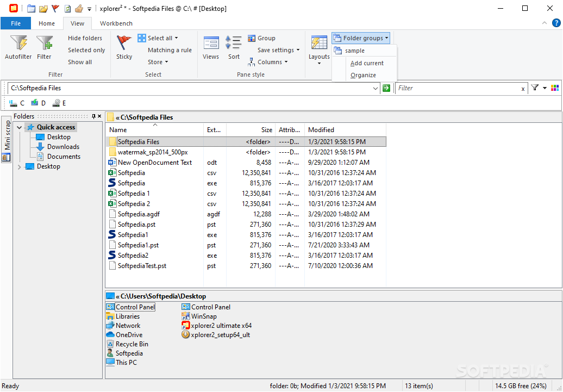This screenshot has height=392, width=563.
Task: Open quick access toolbar customize arrow
Action: (90, 9)
